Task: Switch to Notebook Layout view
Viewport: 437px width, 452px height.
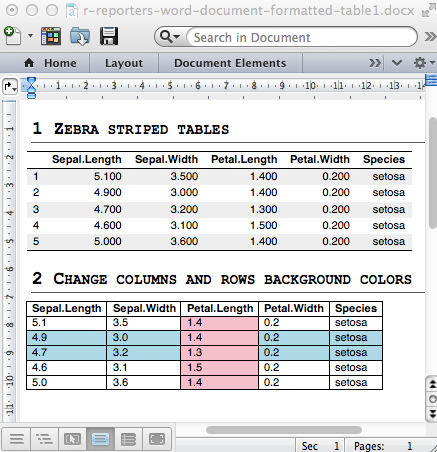Action: click(128, 439)
